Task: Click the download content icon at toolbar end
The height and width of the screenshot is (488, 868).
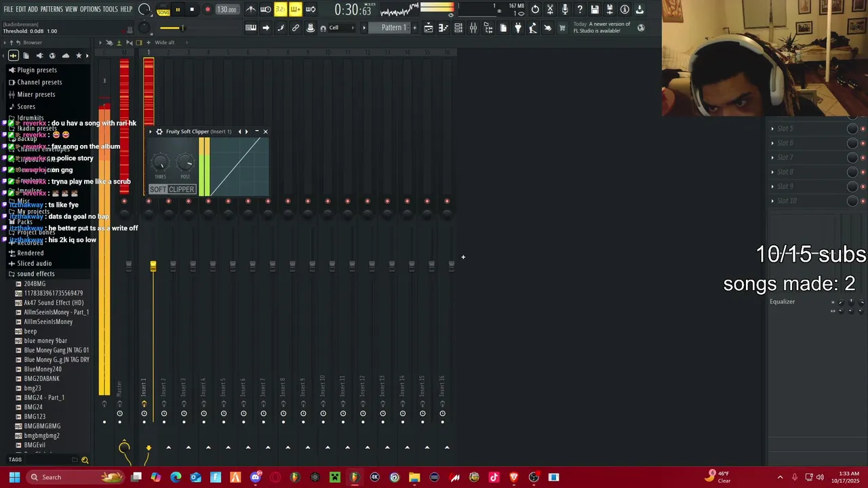Action: [x=639, y=9]
